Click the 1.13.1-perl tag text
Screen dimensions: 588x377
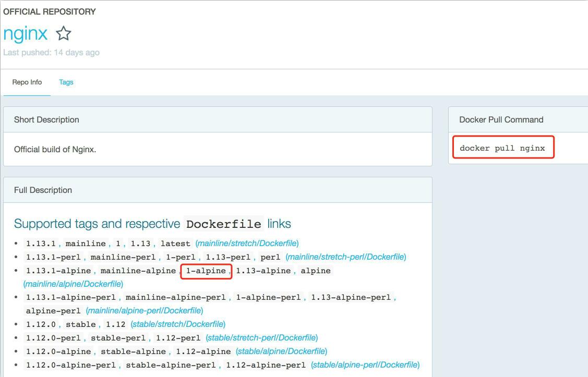pyautogui.click(x=53, y=257)
